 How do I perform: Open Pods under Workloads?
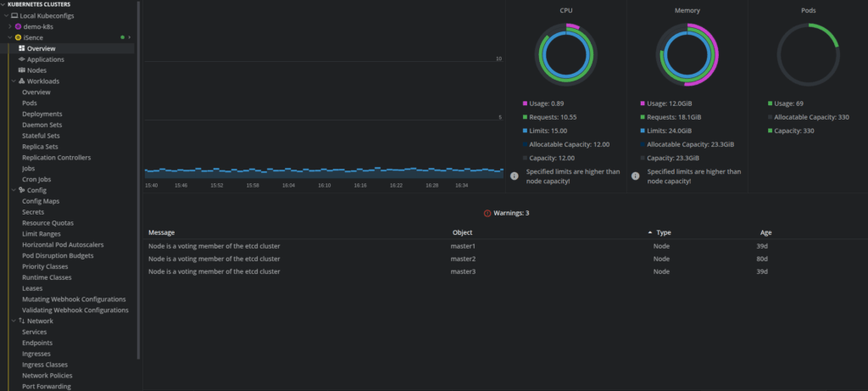click(x=30, y=103)
